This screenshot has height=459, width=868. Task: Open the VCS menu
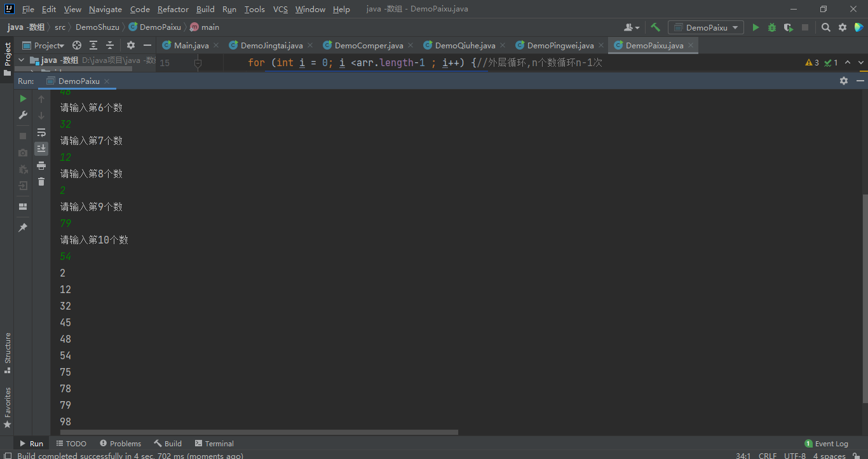(x=280, y=9)
